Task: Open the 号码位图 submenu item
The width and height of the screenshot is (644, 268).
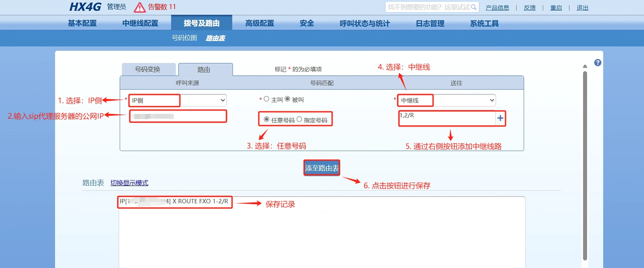Action: 184,38
